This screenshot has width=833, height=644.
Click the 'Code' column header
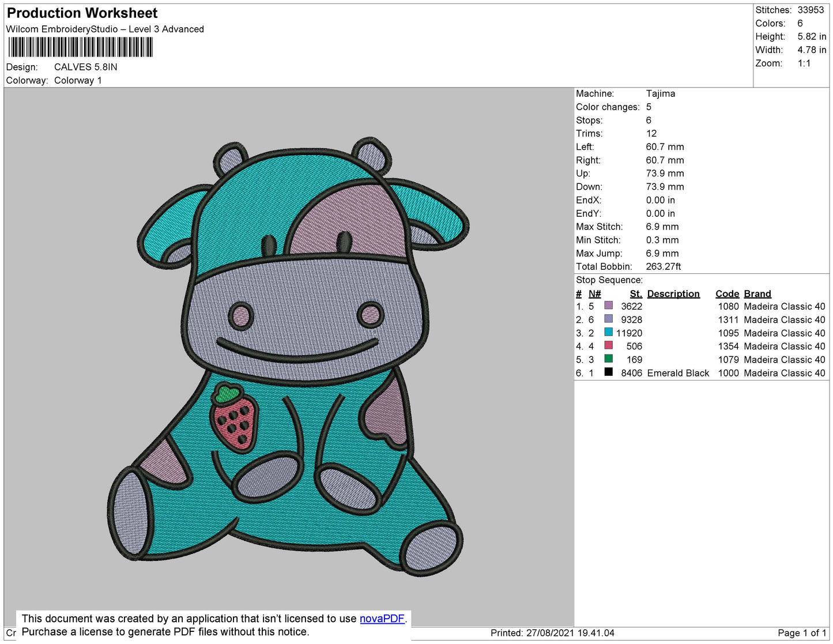click(x=727, y=294)
